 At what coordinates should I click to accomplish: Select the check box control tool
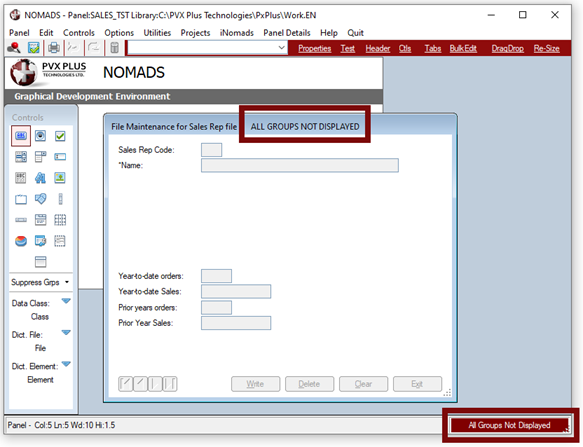pyautogui.click(x=60, y=136)
